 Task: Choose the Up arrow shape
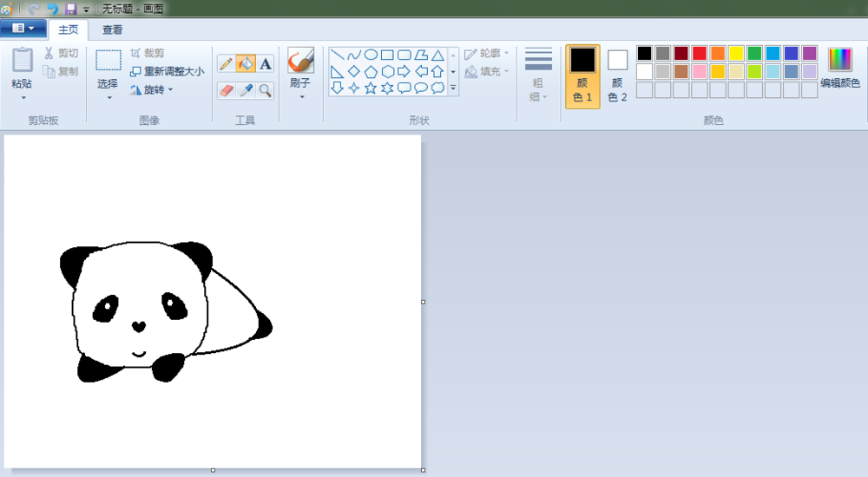(x=437, y=71)
